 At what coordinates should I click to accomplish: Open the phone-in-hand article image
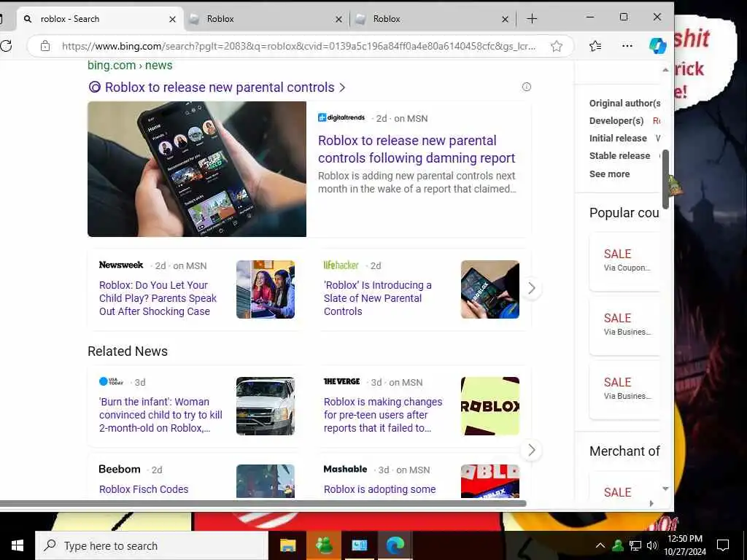tap(197, 169)
